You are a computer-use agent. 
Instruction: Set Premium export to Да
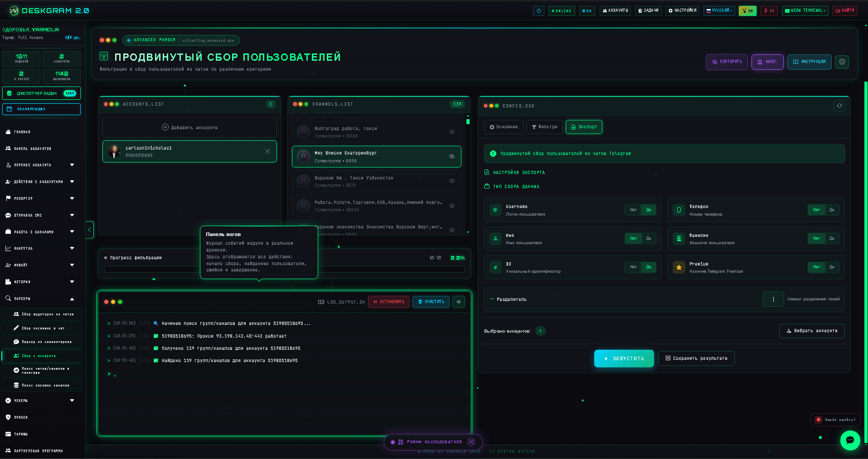click(x=832, y=267)
